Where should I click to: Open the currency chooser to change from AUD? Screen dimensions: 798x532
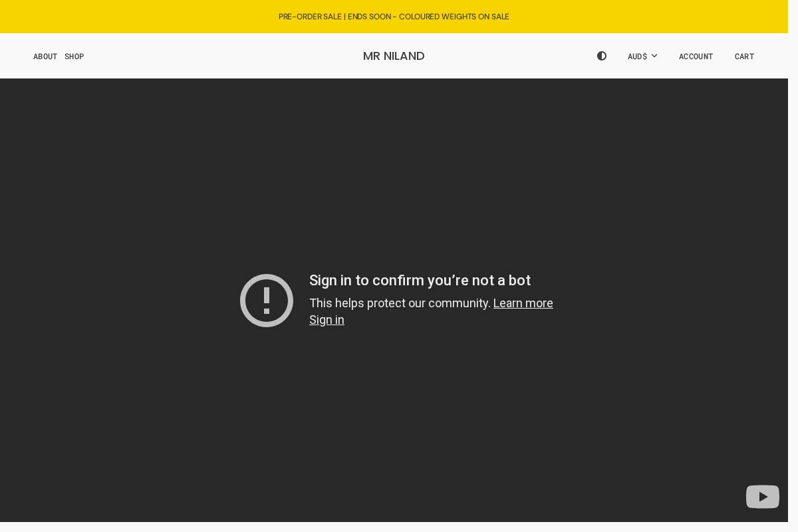pos(642,56)
